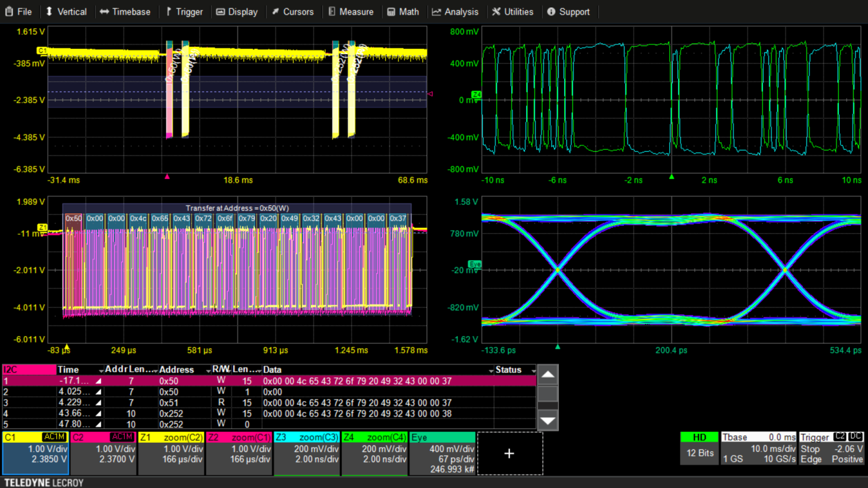Open the C1 channel descriptor box
This screenshot has height=488, width=868.
click(35, 453)
